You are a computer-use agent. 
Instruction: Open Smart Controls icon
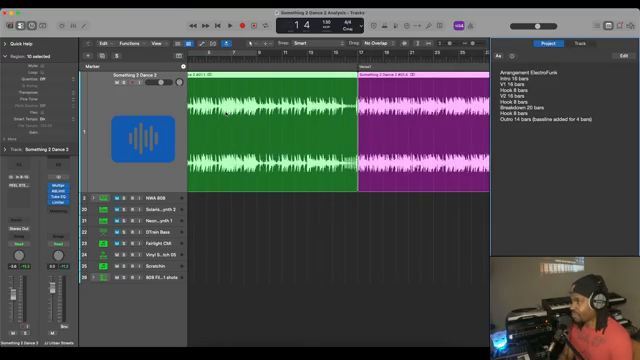point(62,26)
